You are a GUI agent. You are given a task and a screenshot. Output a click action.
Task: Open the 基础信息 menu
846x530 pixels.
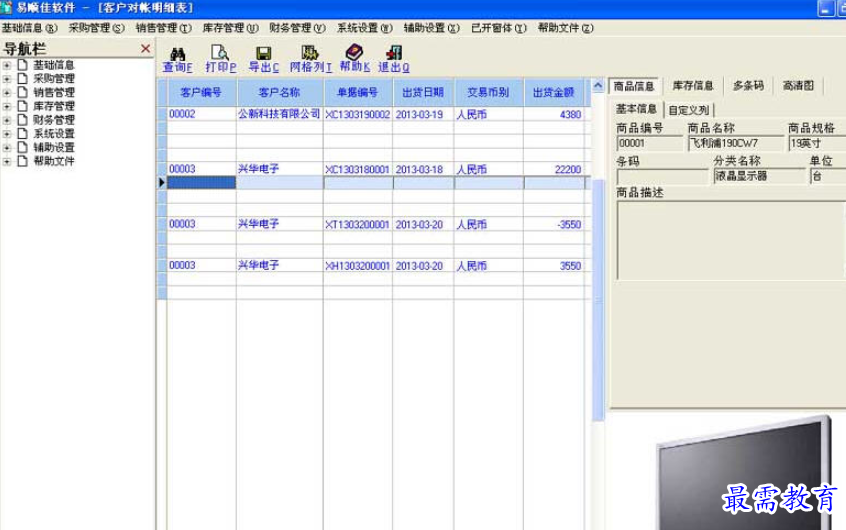click(29, 28)
